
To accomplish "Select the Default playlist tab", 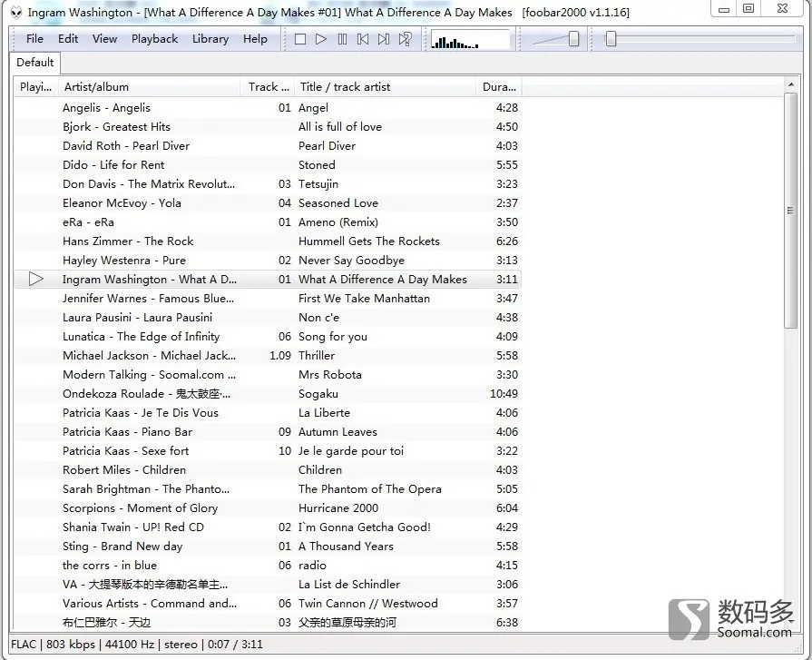I will coord(34,63).
